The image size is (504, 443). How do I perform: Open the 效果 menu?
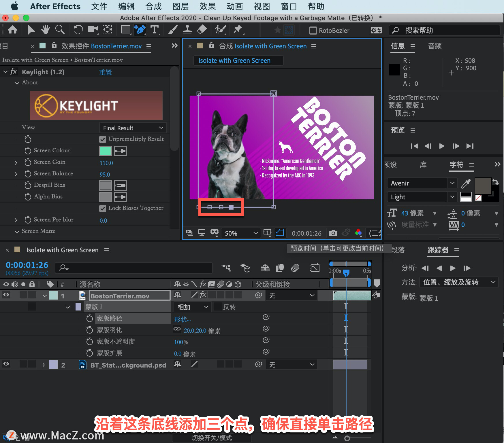[x=207, y=6]
